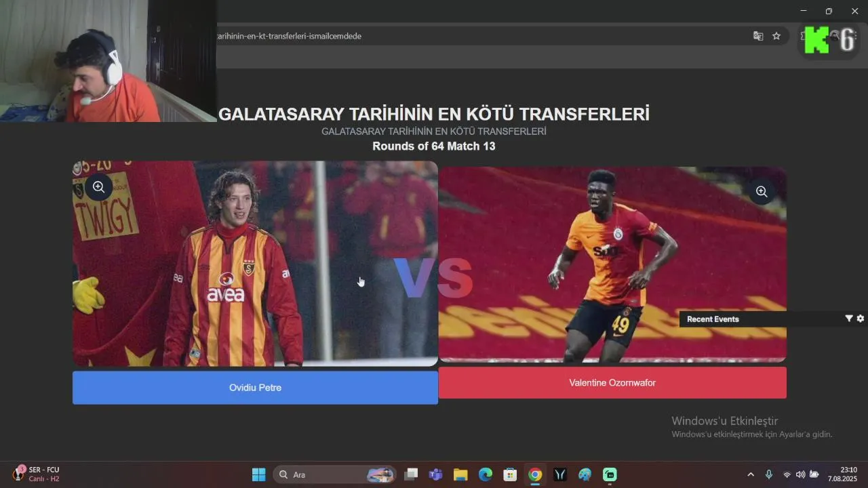Switch to Google Chrome on the taskbar

[535, 474]
